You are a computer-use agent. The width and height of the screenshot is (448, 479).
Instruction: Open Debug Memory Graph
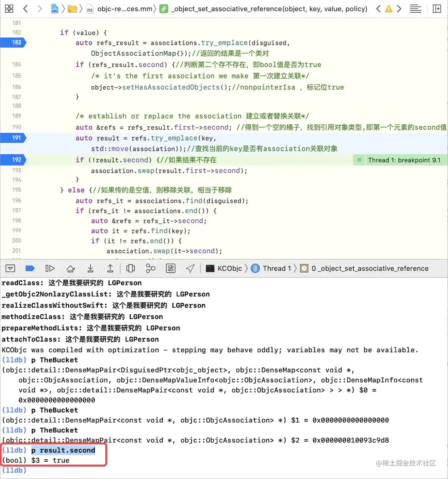(150, 268)
